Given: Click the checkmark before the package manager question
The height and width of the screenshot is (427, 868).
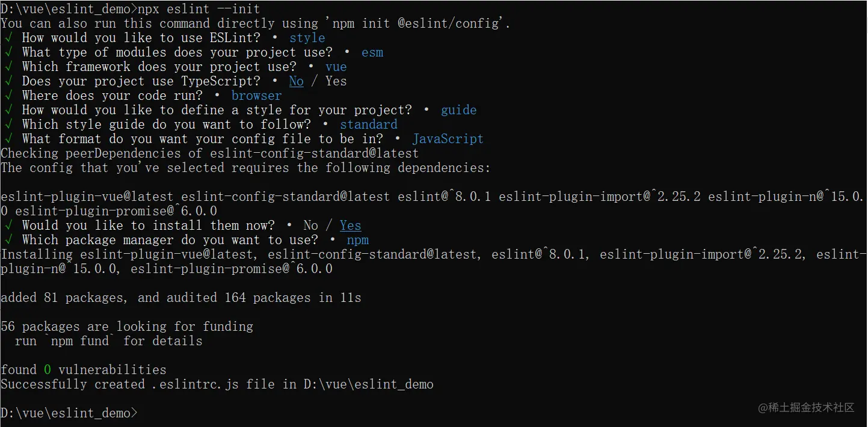Looking at the screenshot, I should pos(8,240).
